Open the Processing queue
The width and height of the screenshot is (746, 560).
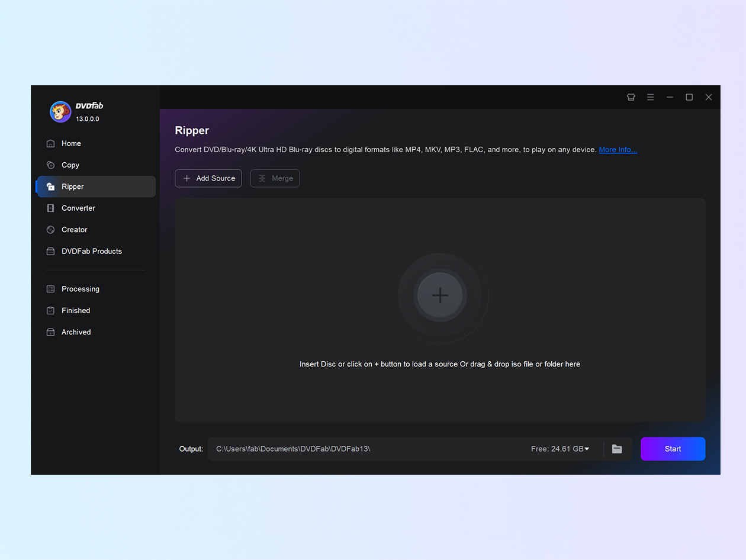80,289
